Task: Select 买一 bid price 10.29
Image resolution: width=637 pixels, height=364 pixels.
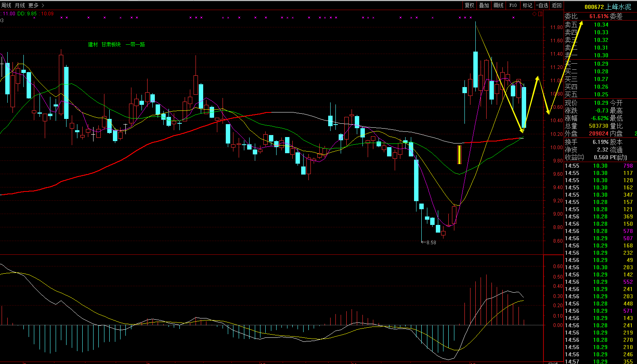Action: point(601,64)
